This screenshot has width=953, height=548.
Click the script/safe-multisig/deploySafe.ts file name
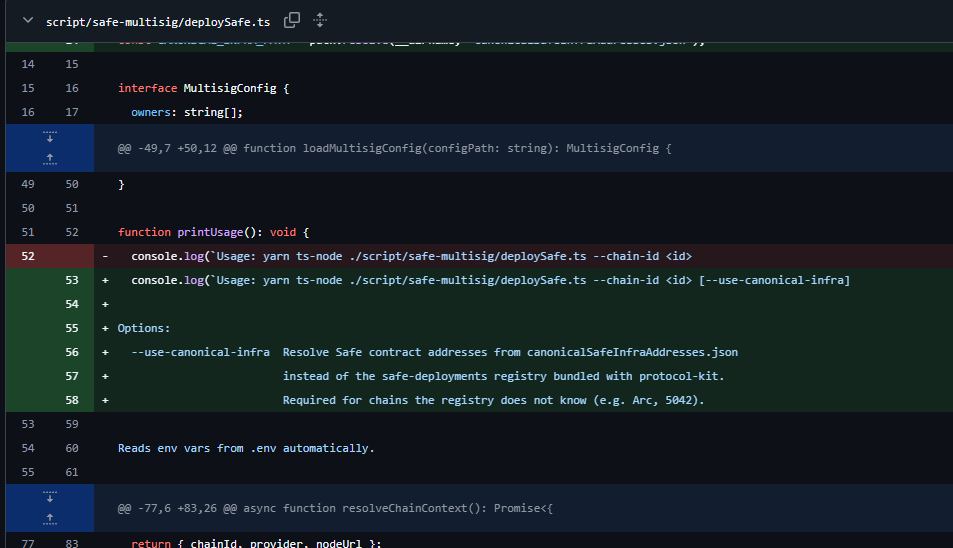click(x=158, y=22)
